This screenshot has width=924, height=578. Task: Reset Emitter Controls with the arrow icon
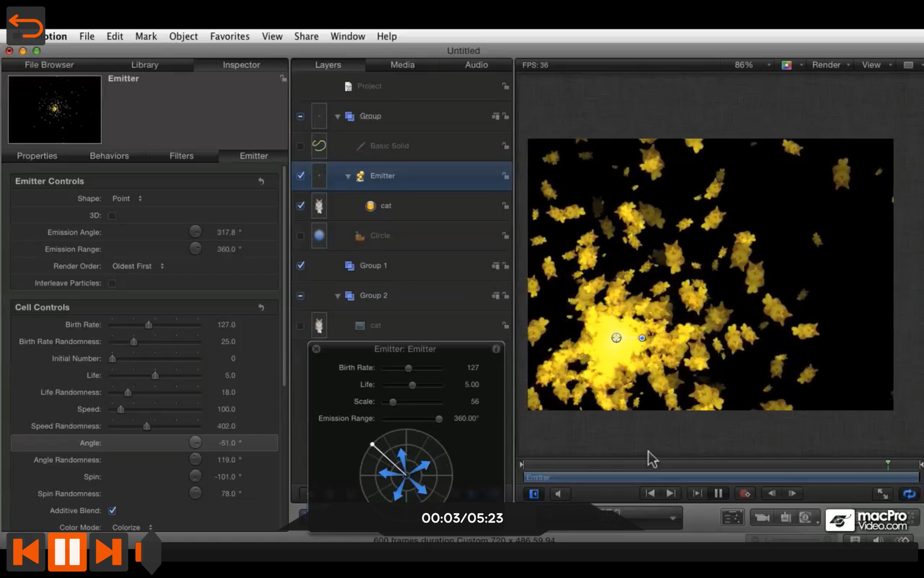click(x=261, y=181)
